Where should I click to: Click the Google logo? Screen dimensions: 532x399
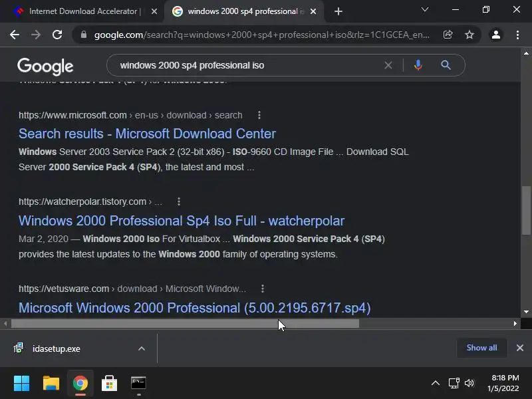pyautogui.click(x=45, y=66)
